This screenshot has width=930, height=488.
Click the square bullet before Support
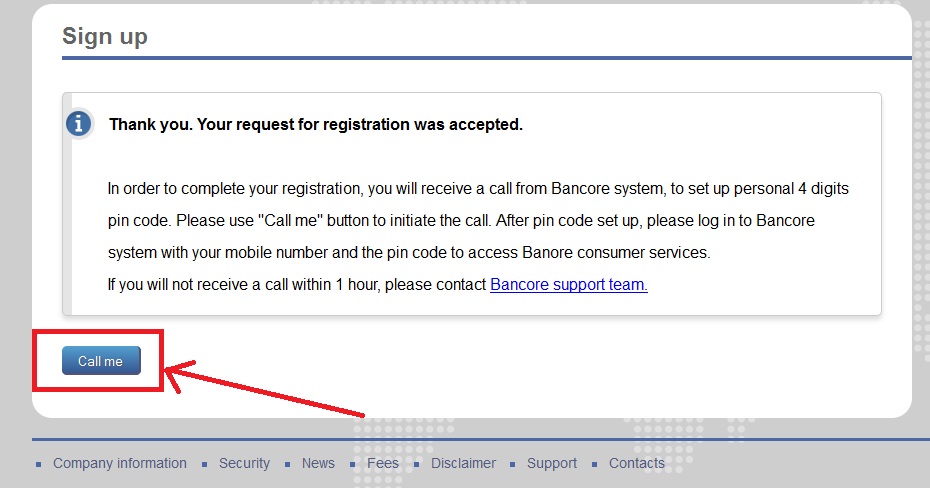click(x=512, y=465)
